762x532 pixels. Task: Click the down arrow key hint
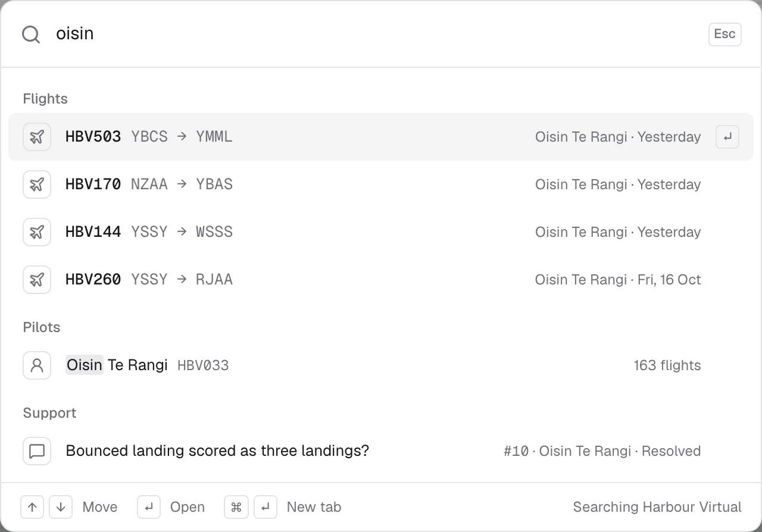tap(61, 507)
